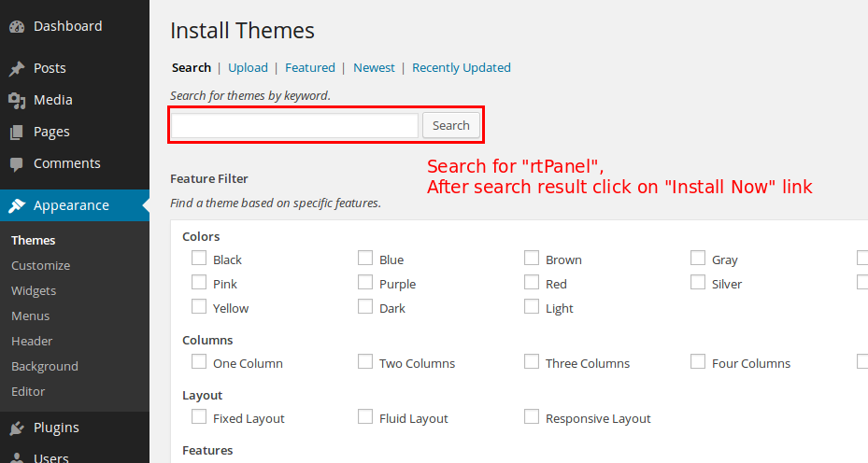This screenshot has width=868, height=463.
Task: Tick the Responsive Layout checkbox
Action: [532, 417]
